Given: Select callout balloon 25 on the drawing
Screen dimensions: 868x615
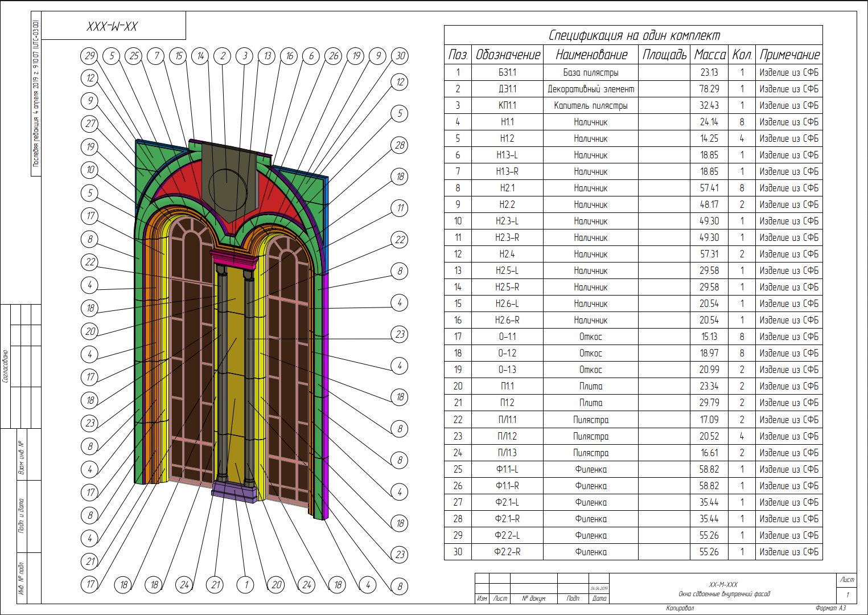Looking at the screenshot, I should click(134, 56).
